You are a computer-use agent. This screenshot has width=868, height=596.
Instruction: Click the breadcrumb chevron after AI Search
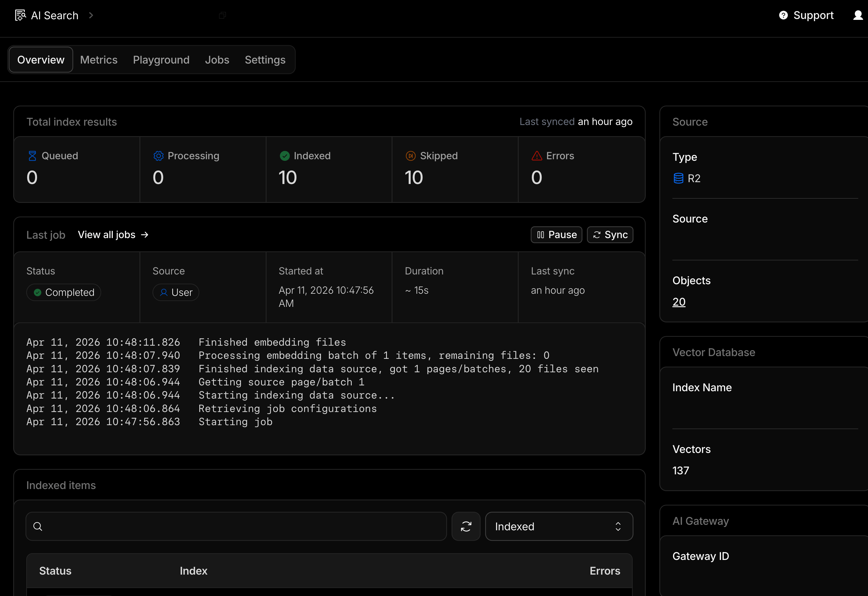[91, 15]
